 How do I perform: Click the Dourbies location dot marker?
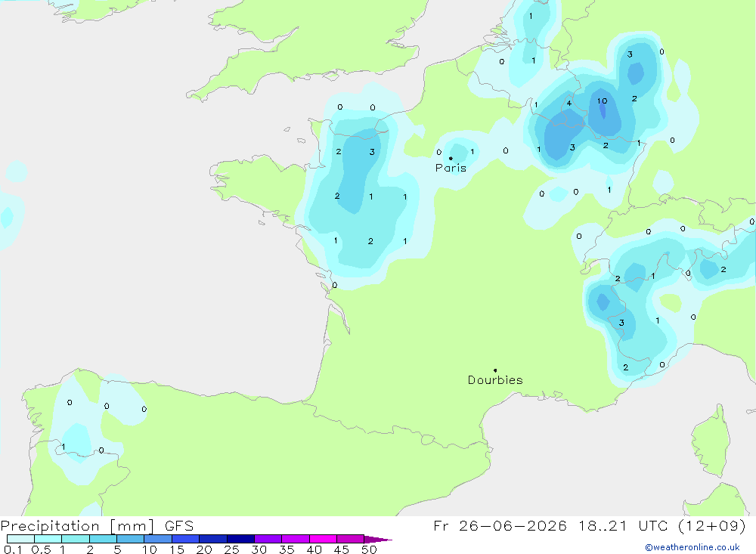(495, 370)
